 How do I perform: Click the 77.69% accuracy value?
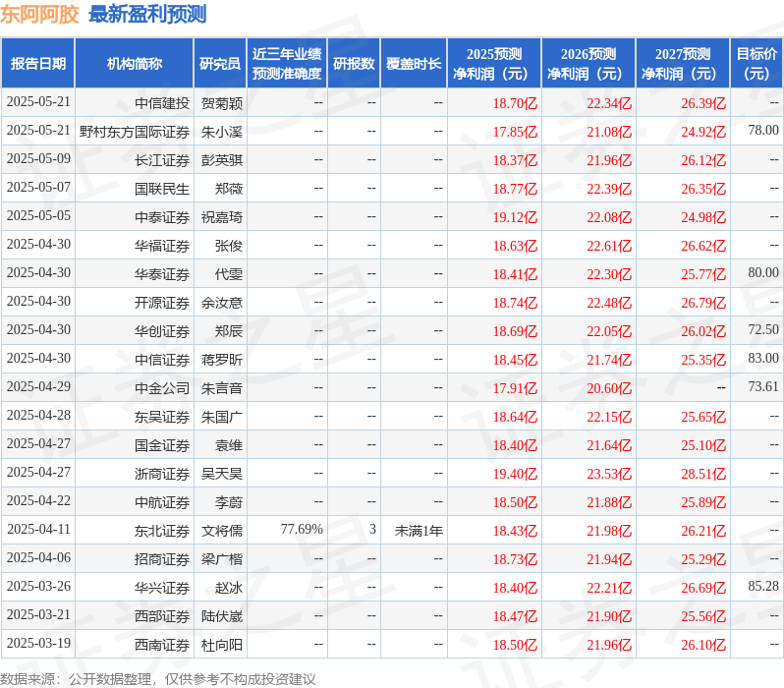point(302,530)
